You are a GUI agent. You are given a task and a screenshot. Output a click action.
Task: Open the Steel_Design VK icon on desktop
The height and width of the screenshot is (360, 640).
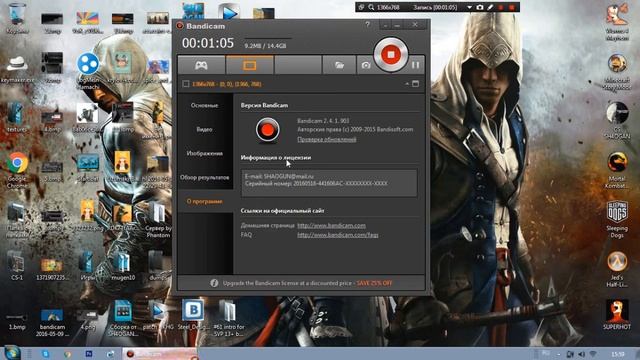coord(193,315)
